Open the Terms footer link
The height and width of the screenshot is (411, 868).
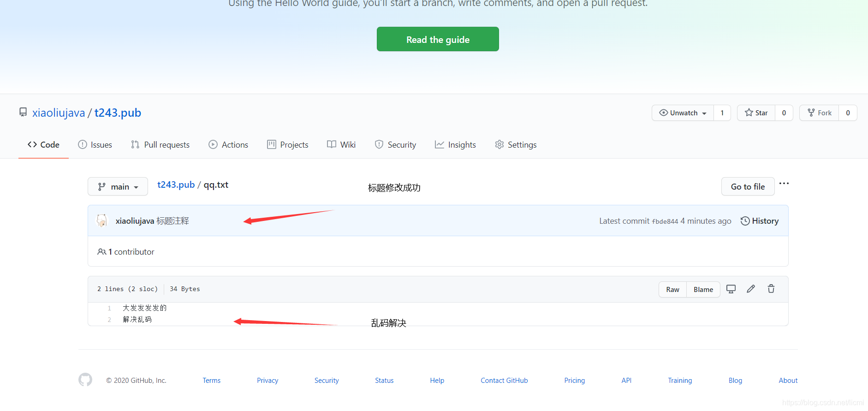click(212, 380)
